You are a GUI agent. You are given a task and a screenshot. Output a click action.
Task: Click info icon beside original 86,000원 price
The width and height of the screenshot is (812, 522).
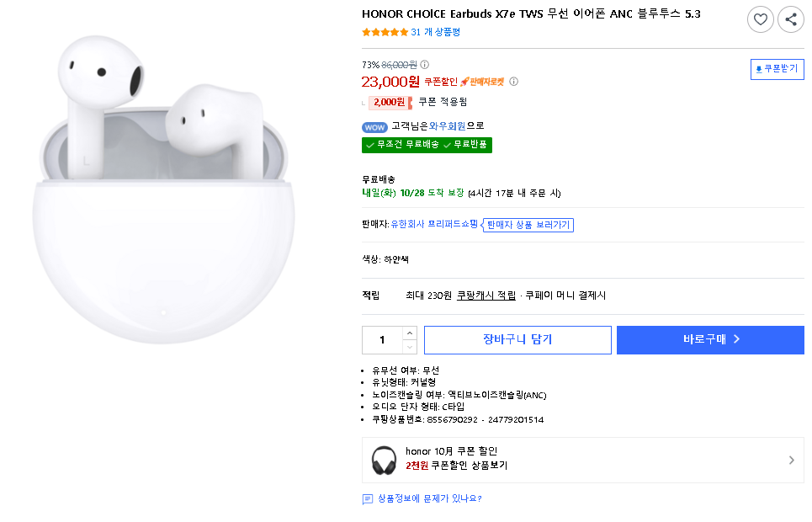pyautogui.click(x=424, y=65)
